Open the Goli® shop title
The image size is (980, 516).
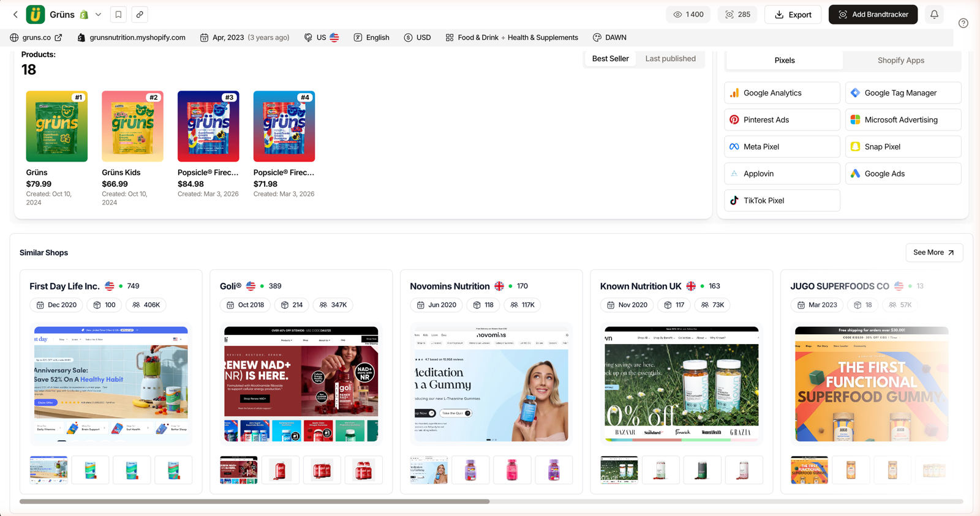click(230, 286)
